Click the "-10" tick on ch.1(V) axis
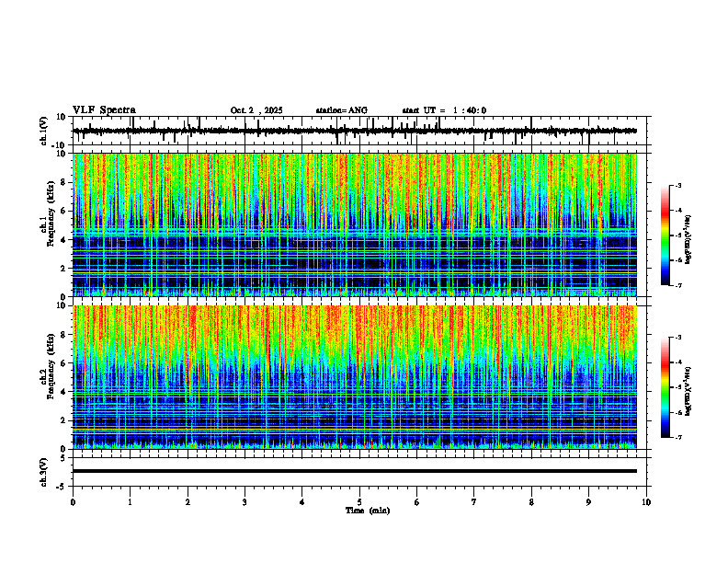 click(60, 145)
